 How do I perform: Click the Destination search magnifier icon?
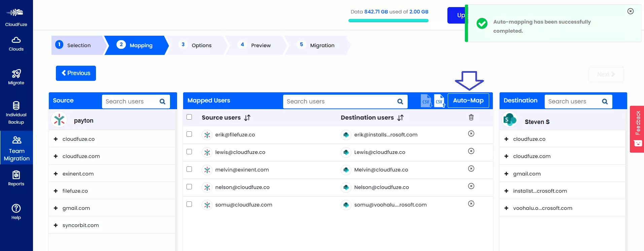605,101
